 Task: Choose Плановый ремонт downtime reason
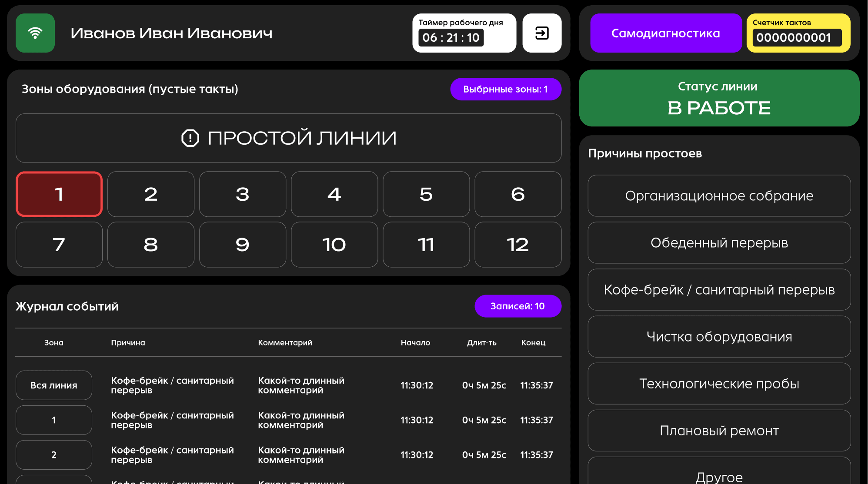point(719,431)
